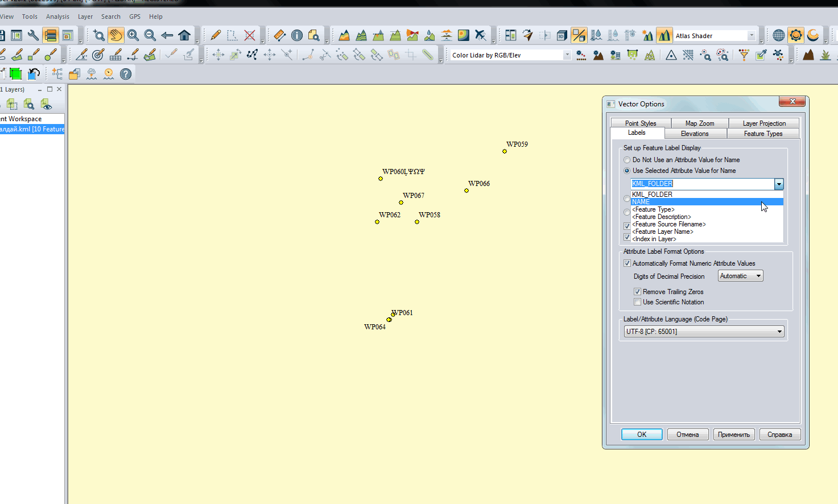Uncheck Remove Trailing Zeros
838x504 pixels.
point(637,292)
